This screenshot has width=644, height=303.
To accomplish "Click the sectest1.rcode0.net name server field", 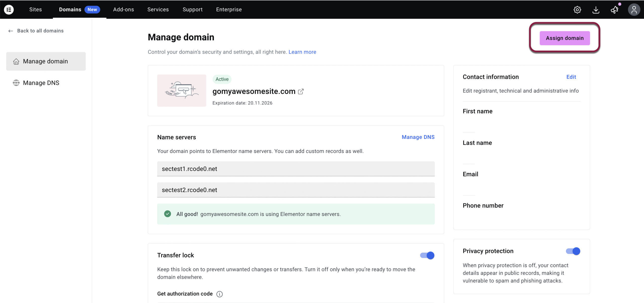I will 296,169.
